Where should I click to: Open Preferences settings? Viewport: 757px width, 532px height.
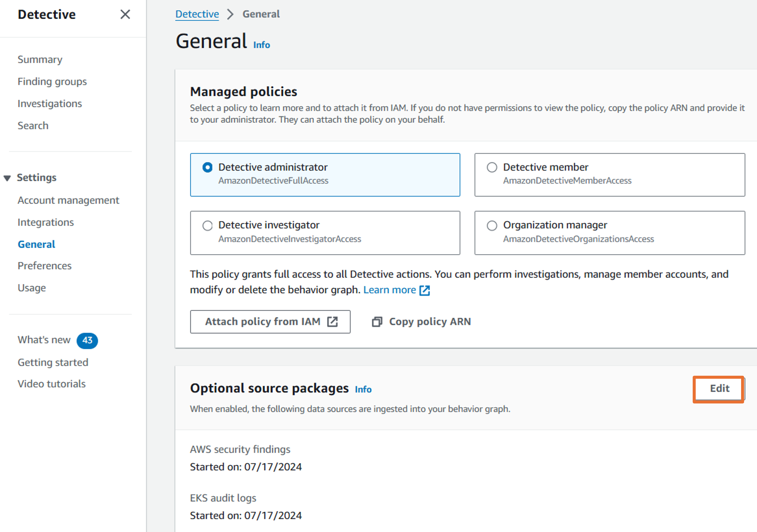pos(45,266)
